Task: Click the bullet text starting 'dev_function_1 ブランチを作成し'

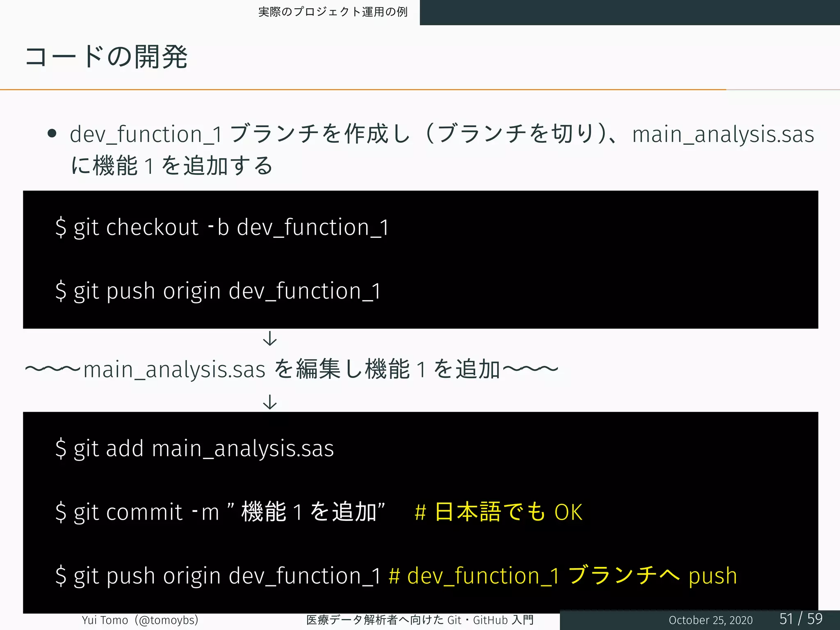Action: pos(442,134)
